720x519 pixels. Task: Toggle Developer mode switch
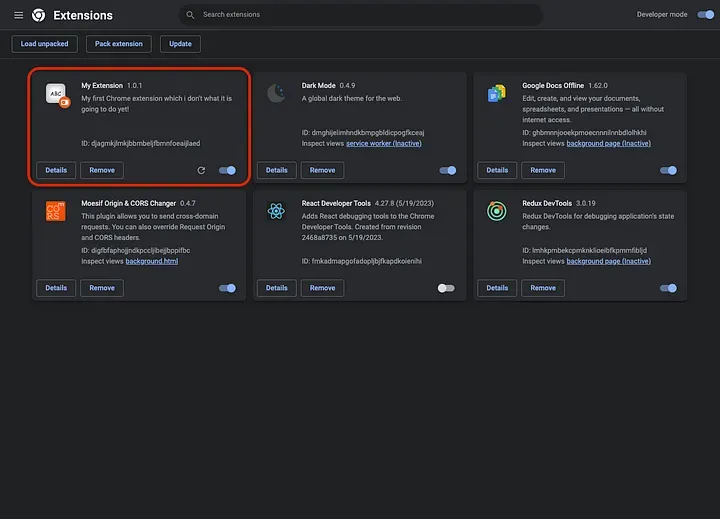point(706,15)
